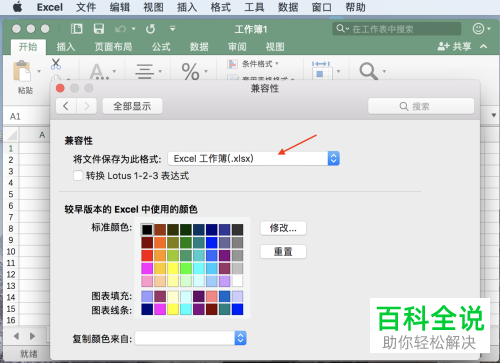Screen dimensions: 500x363
Task: Click the font letter A icon
Action: 98,71
